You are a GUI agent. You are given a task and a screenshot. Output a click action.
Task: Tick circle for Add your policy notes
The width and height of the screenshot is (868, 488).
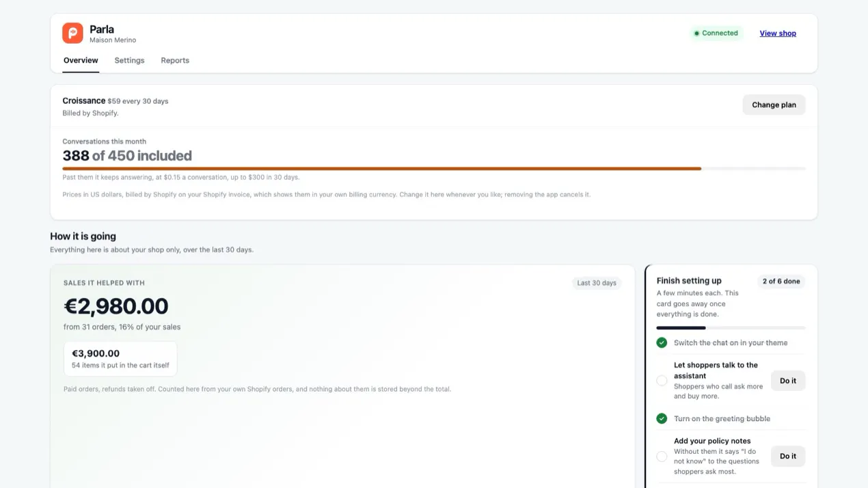click(662, 457)
